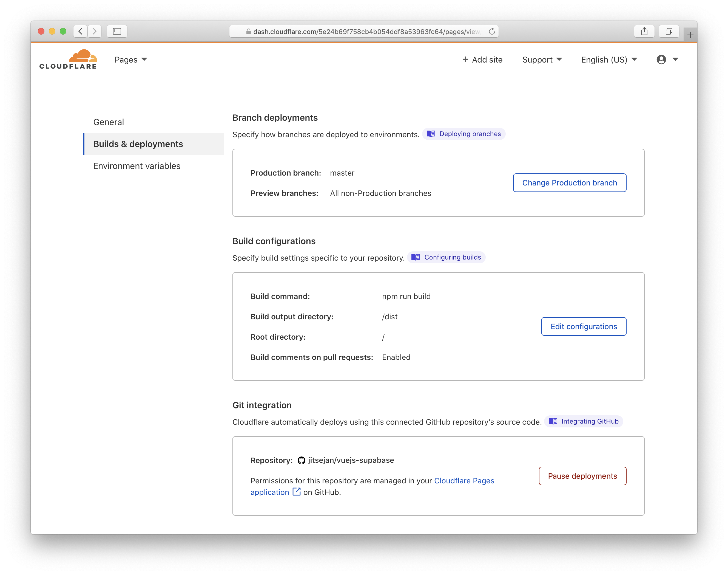Click the Safari reload page icon

492,31
